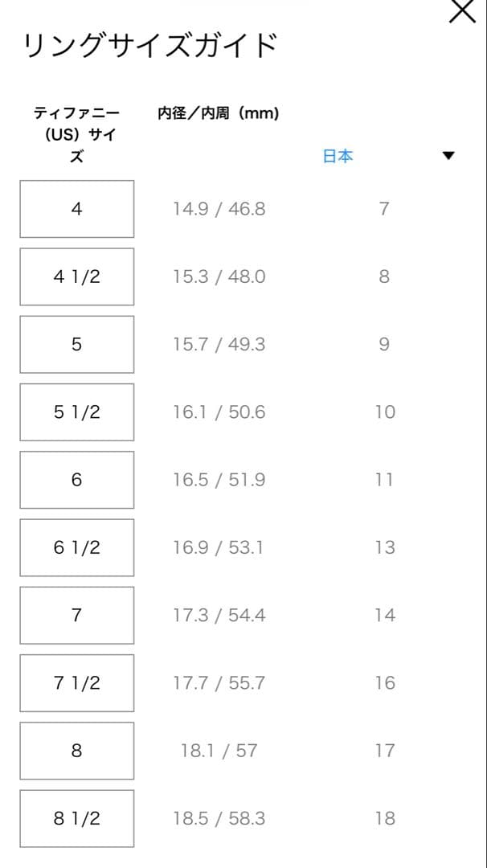Pick US ring size 5 1/2

coord(77,412)
